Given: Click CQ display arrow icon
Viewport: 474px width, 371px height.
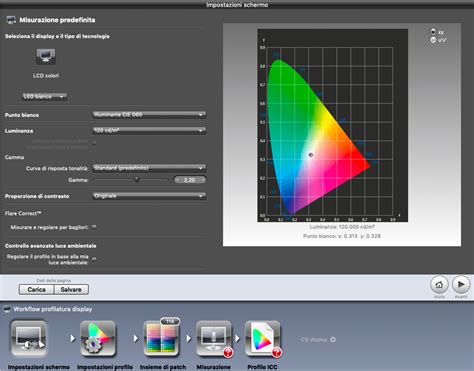Looking at the screenshot, I should click(333, 339).
